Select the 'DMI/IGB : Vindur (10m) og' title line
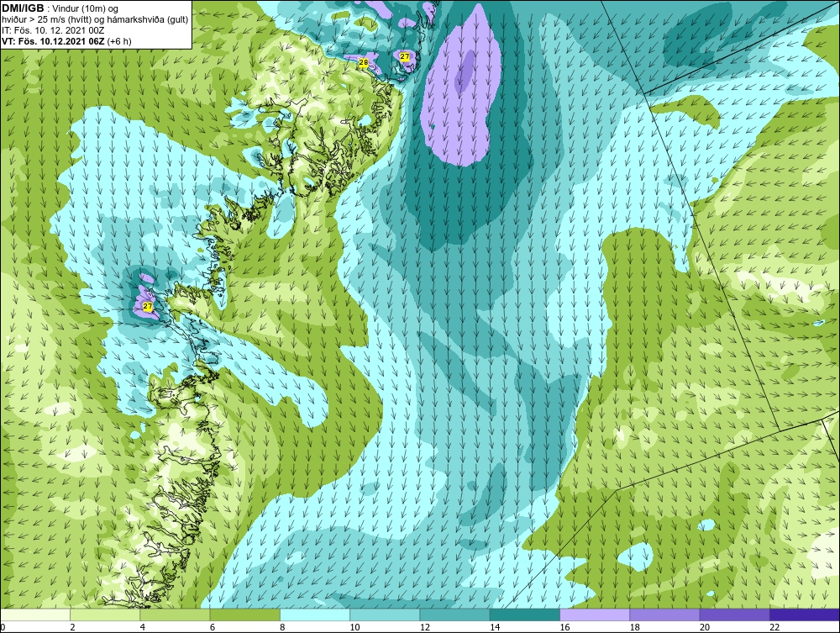The image size is (840, 633). pyautogui.click(x=60, y=8)
